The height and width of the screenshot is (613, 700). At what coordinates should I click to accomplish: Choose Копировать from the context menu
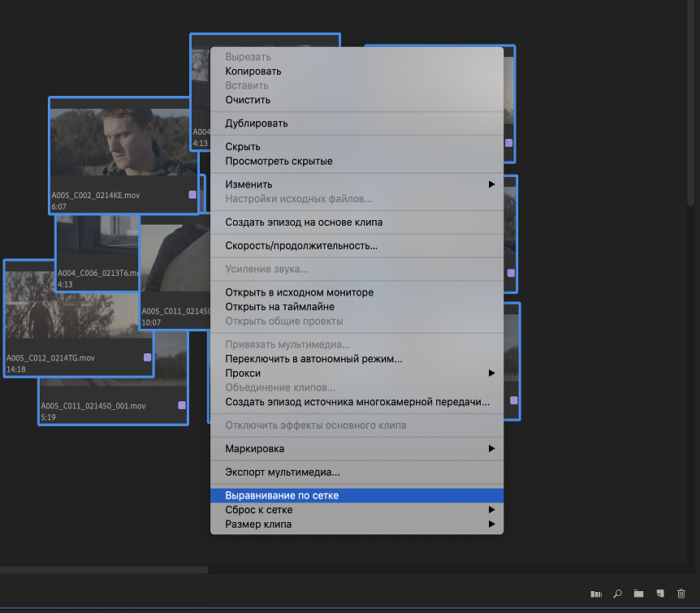pyautogui.click(x=356, y=71)
